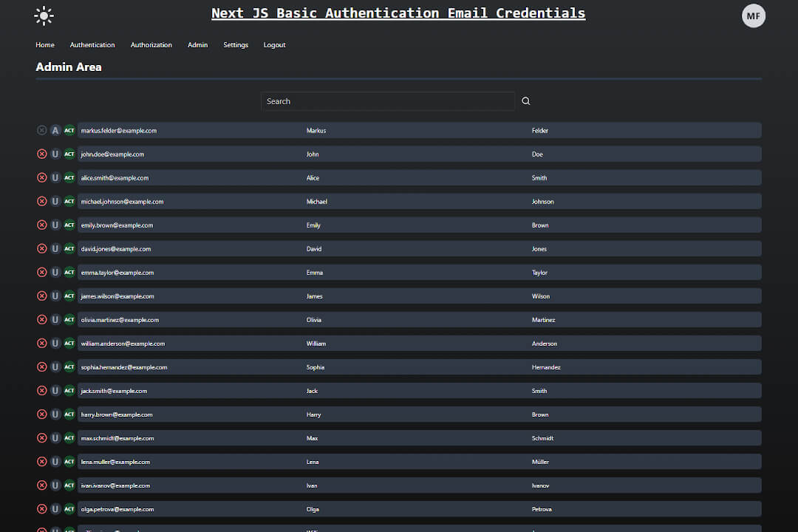Delete user sophia.hernandez@example.com
Image resolution: width=798 pixels, height=532 pixels.
(x=41, y=367)
